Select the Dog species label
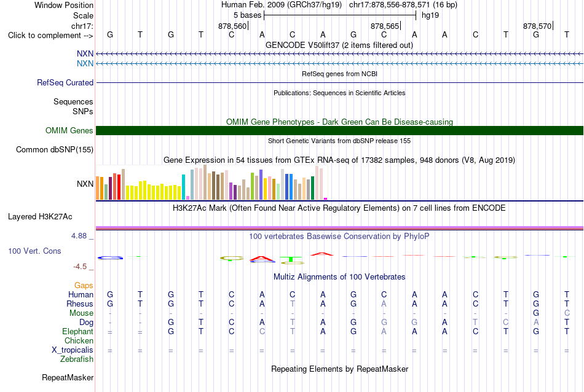This screenshot has width=584, height=392. (87, 323)
